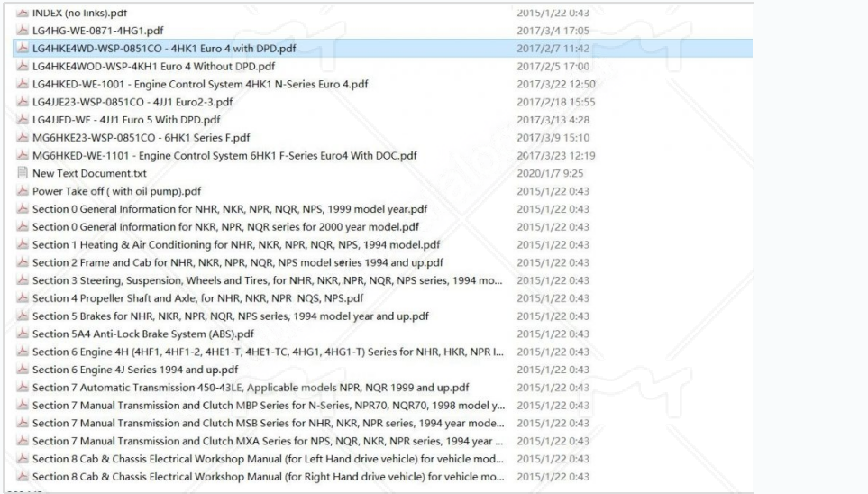Select New Text Document.txt file name
The height and width of the screenshot is (494, 868).
coord(89,173)
